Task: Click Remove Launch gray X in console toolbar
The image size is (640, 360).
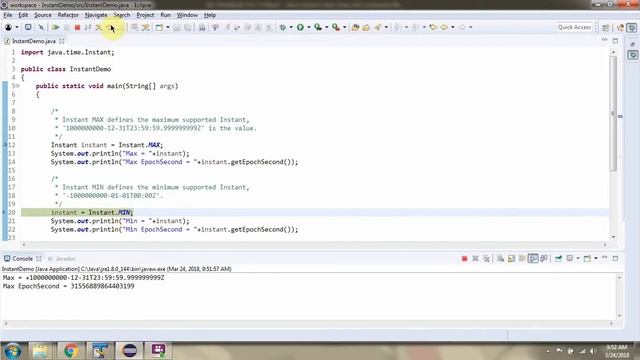Action: point(475,258)
